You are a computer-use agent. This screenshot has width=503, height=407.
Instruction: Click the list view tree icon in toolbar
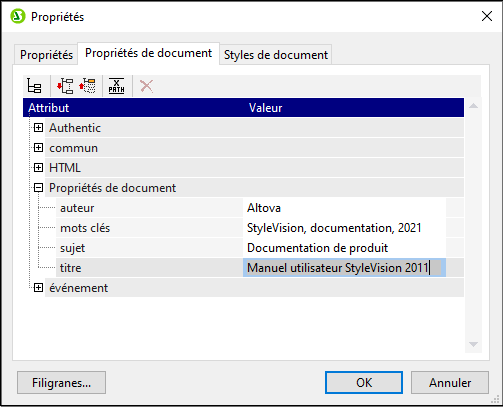(x=34, y=86)
